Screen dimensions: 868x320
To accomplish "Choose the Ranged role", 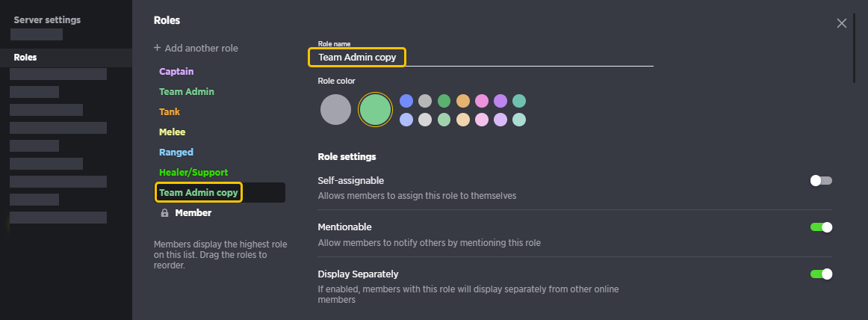I will 176,153.
